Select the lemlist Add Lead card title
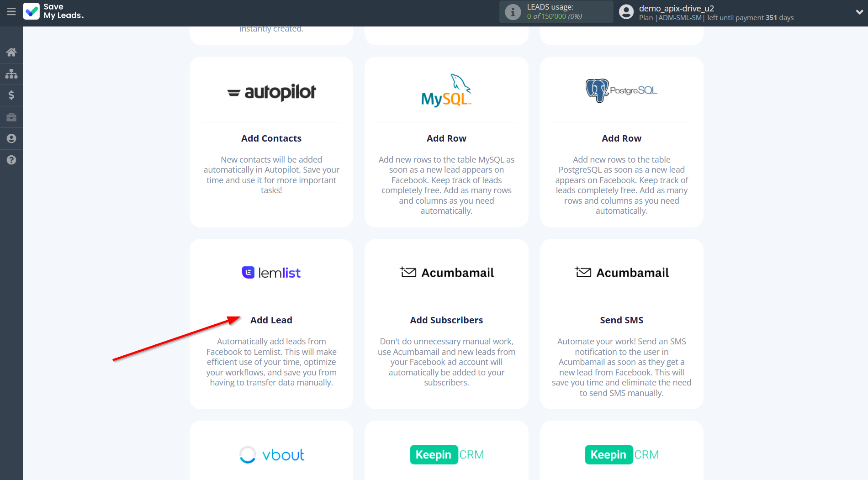Viewport: 868px width, 480px height. (271, 320)
